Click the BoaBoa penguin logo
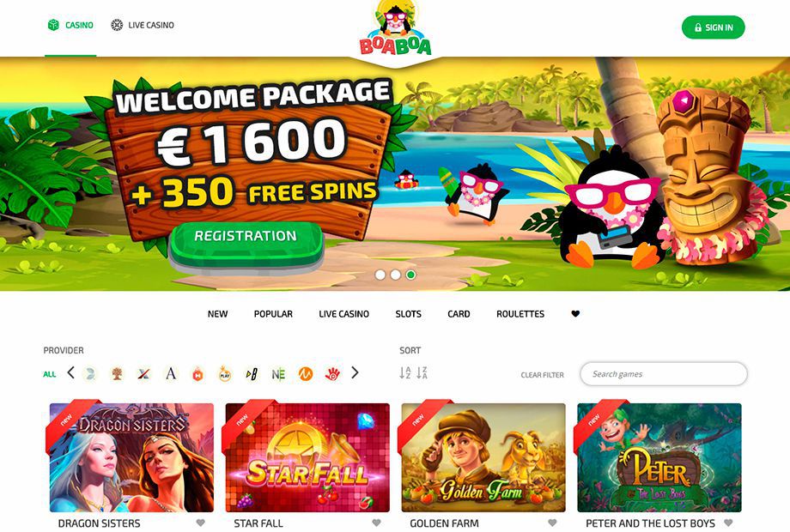This screenshot has width=790, height=532. coord(395,27)
